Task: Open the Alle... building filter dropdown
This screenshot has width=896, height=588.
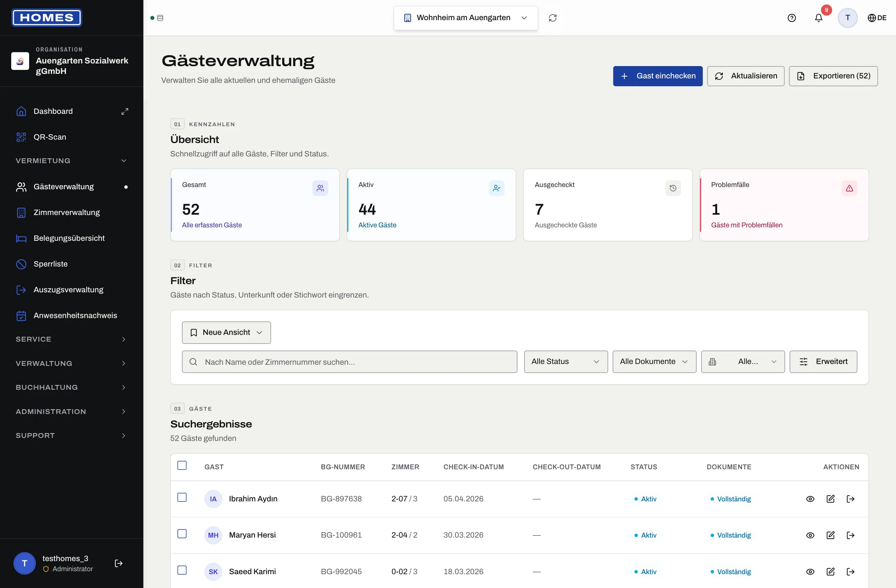Action: coord(743,362)
